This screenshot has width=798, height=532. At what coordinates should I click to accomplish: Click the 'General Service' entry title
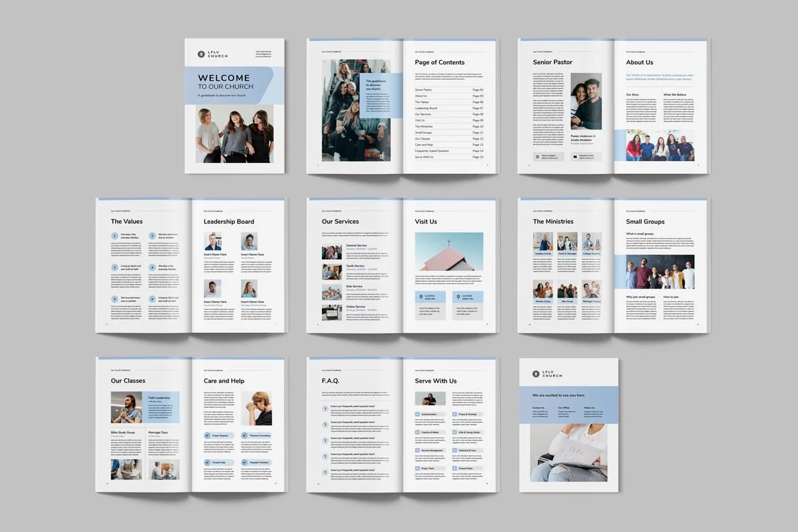tap(356, 246)
